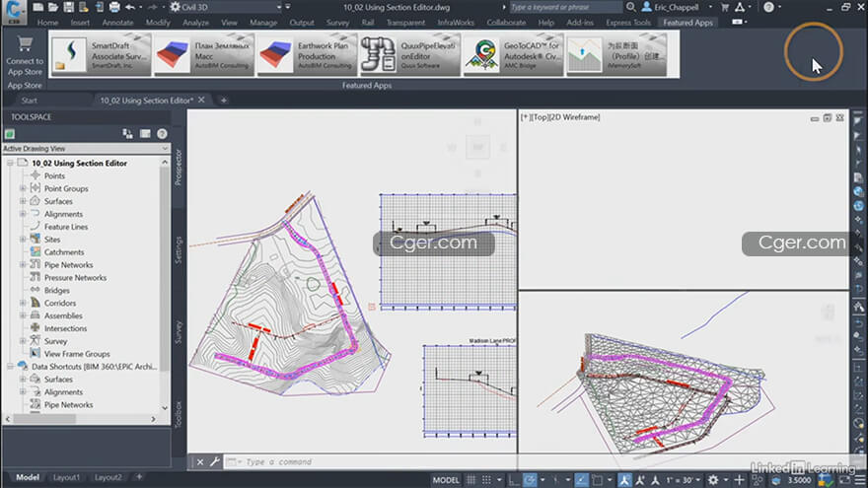
Task: Launch the QuuxPipeElevationEditor app
Action: coord(409,54)
